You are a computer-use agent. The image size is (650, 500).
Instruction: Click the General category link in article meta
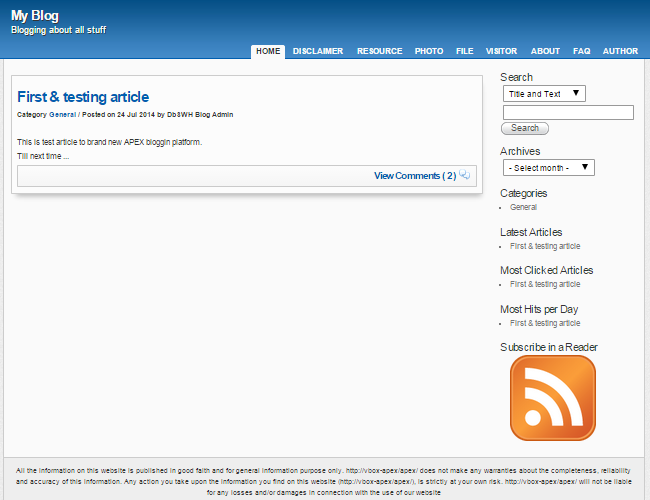coord(63,115)
